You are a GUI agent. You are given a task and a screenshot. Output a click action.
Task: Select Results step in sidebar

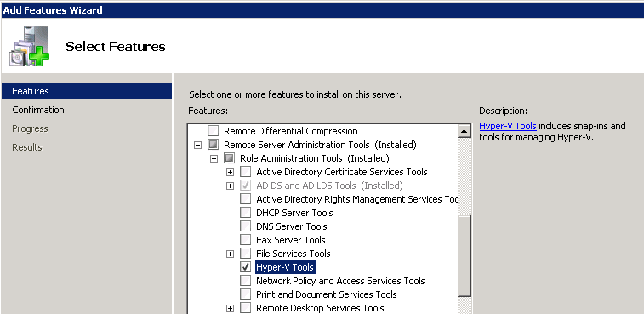(x=27, y=147)
